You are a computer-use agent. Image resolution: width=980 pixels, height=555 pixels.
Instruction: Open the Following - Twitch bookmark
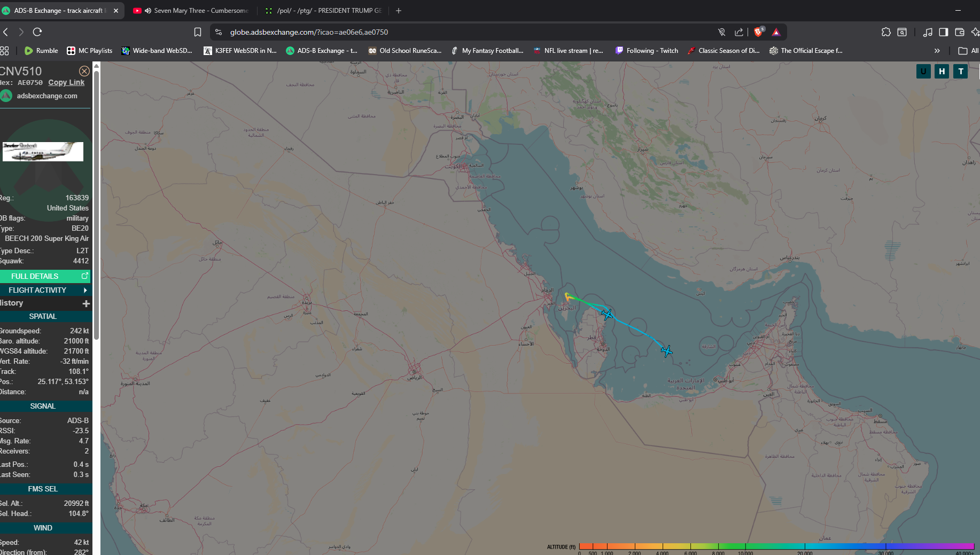click(647, 51)
